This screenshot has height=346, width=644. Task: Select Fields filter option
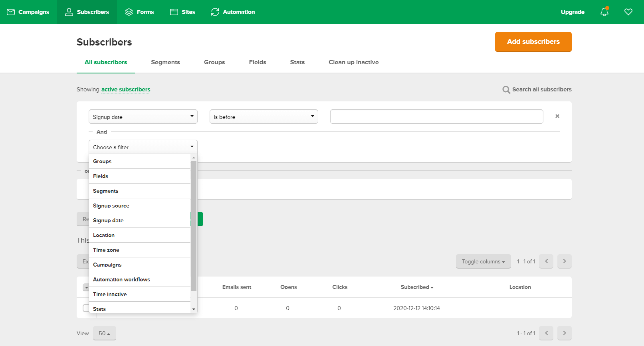[140, 176]
